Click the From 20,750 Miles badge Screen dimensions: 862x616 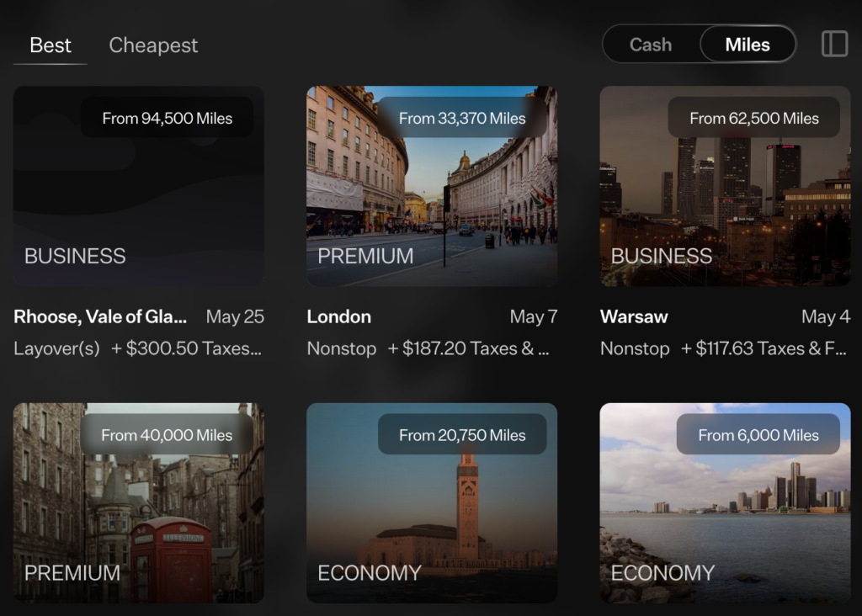pos(461,435)
